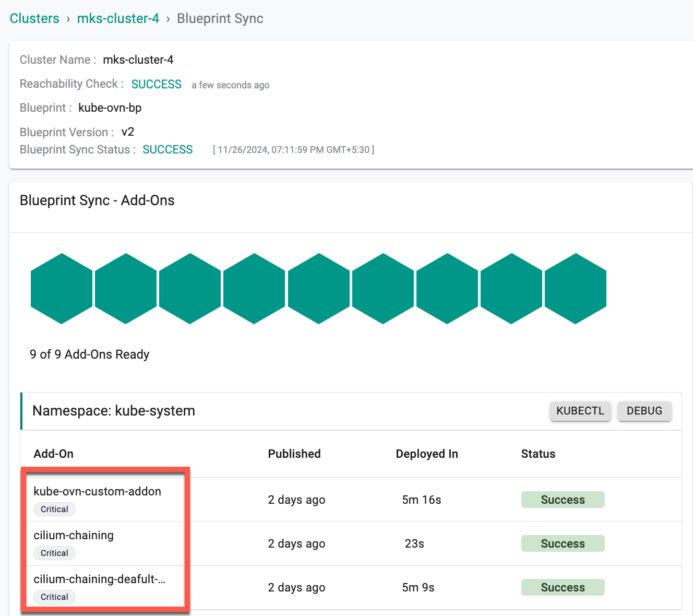Click the Published column header
Image resolution: width=693 pixels, height=616 pixels.
294,454
